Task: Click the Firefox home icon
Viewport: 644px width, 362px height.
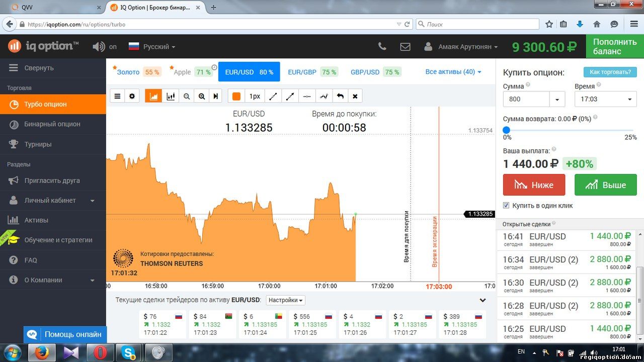Action: (x=597, y=24)
